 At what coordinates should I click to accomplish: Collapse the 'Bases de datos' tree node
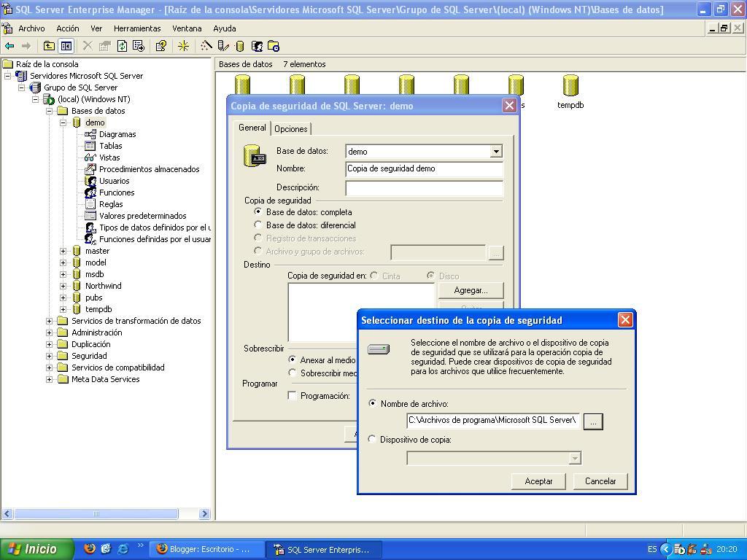coord(49,111)
